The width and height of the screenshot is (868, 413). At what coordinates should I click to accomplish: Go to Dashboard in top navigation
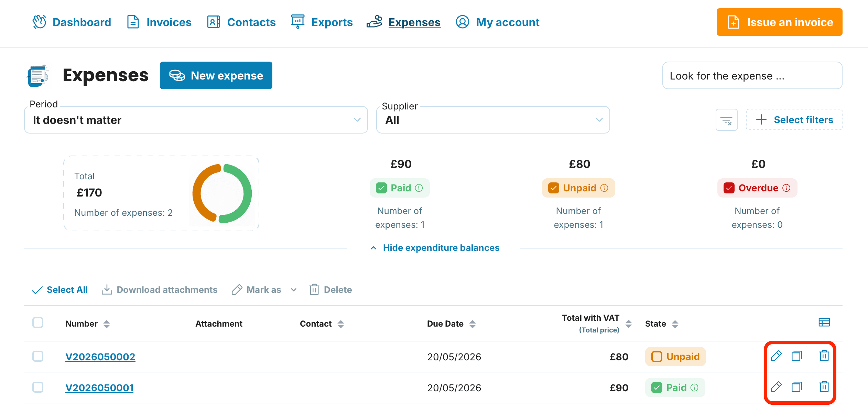72,22
